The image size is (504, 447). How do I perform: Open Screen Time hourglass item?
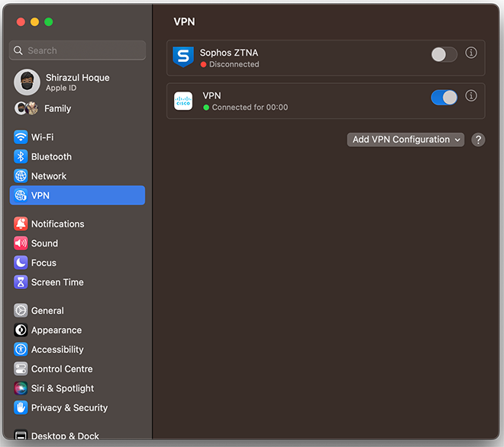[x=57, y=282]
